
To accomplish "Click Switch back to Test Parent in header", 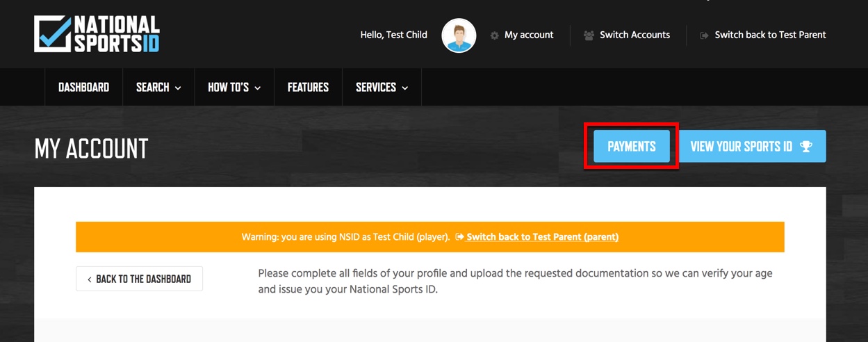I will [770, 35].
